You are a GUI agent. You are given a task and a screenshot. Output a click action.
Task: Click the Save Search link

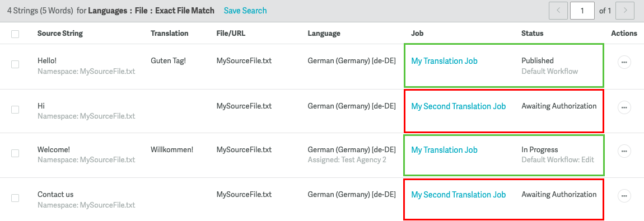tap(245, 11)
